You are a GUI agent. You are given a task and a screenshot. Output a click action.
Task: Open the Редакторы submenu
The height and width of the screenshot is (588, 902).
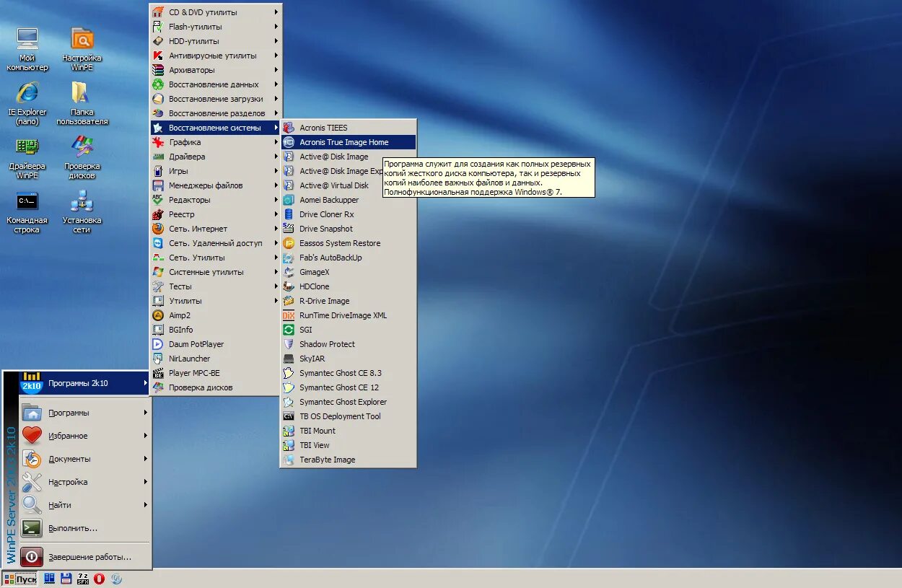(215, 200)
